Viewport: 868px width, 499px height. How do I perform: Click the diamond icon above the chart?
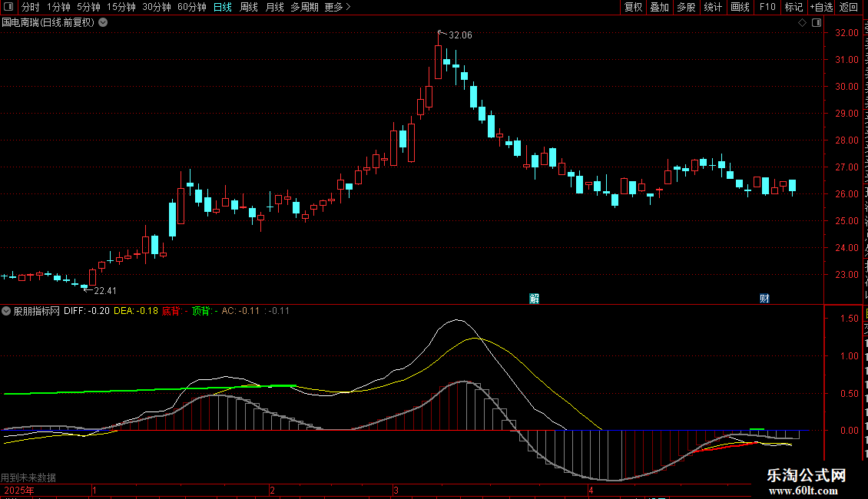[x=802, y=23]
